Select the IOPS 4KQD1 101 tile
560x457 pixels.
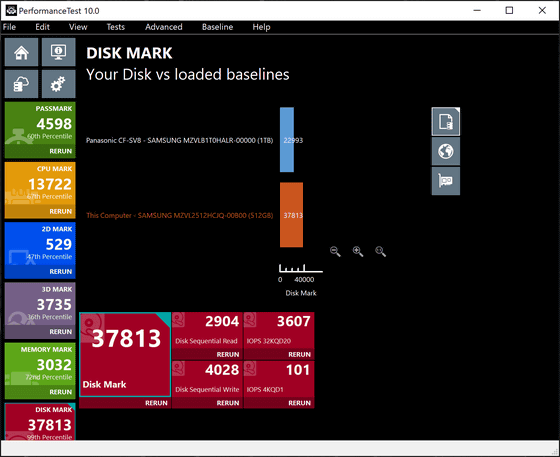(x=279, y=379)
